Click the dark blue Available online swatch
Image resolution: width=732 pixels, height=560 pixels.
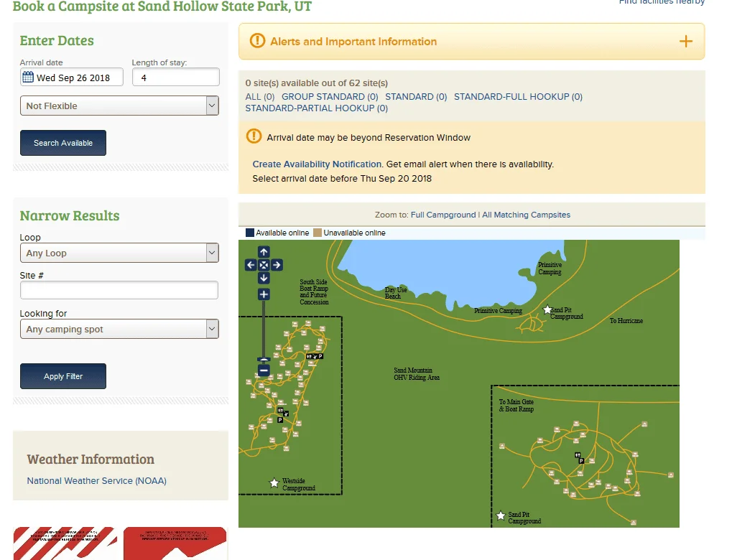tap(250, 233)
